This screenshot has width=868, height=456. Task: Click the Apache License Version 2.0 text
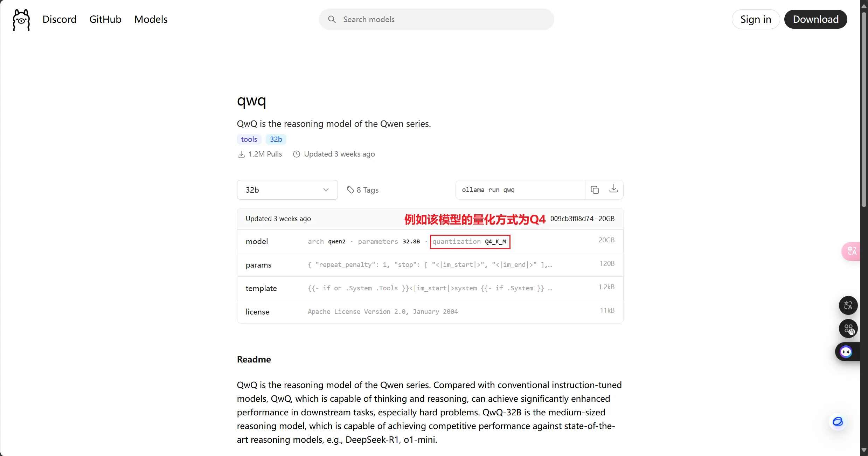click(x=383, y=312)
